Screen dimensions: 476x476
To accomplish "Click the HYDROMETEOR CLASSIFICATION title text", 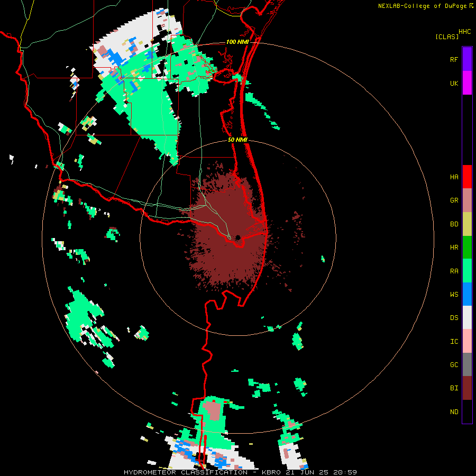I will pos(186,472).
